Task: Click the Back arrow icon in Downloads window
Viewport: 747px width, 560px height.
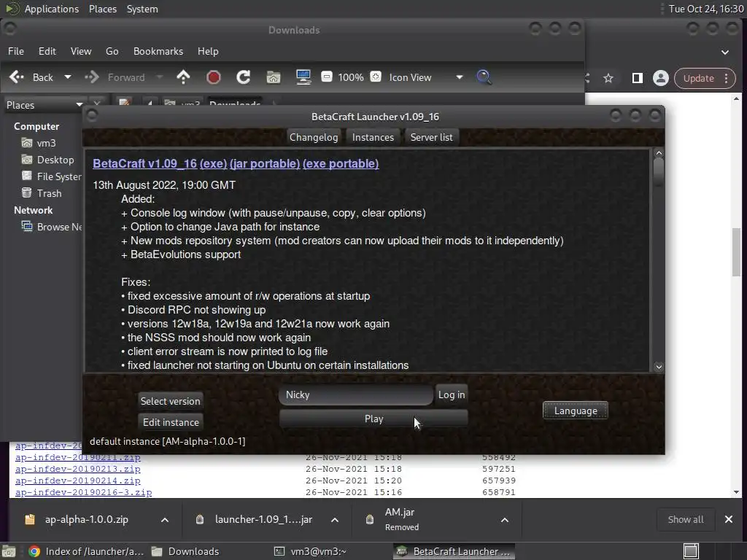Action: 17,77
